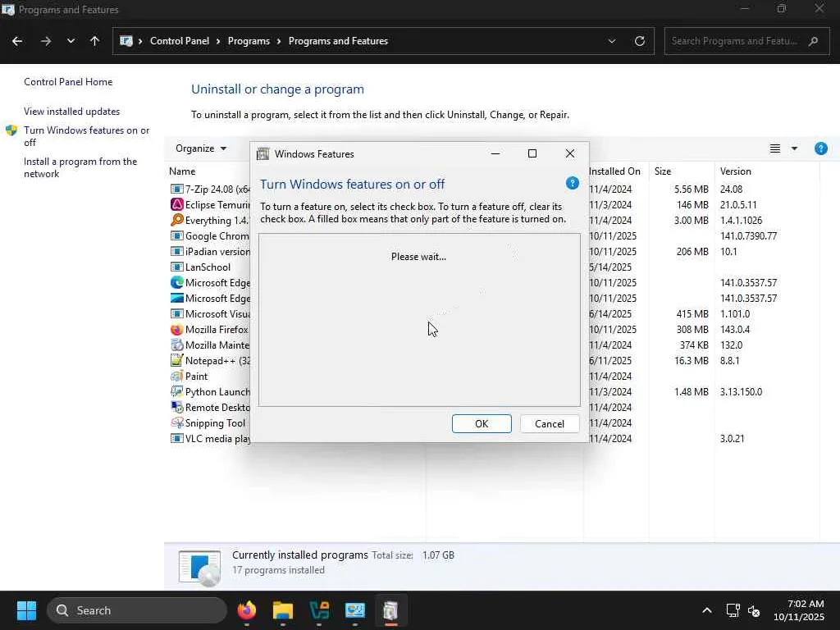Select Control Panel in the breadcrumb
This screenshot has width=840, height=630.
180,41
